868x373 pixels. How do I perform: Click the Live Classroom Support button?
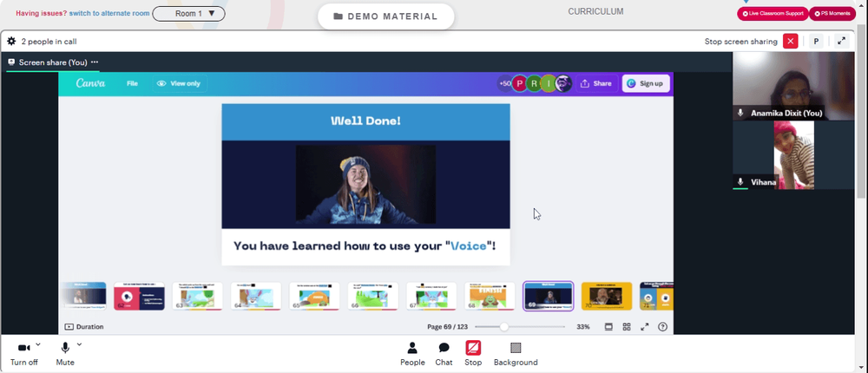pos(773,13)
